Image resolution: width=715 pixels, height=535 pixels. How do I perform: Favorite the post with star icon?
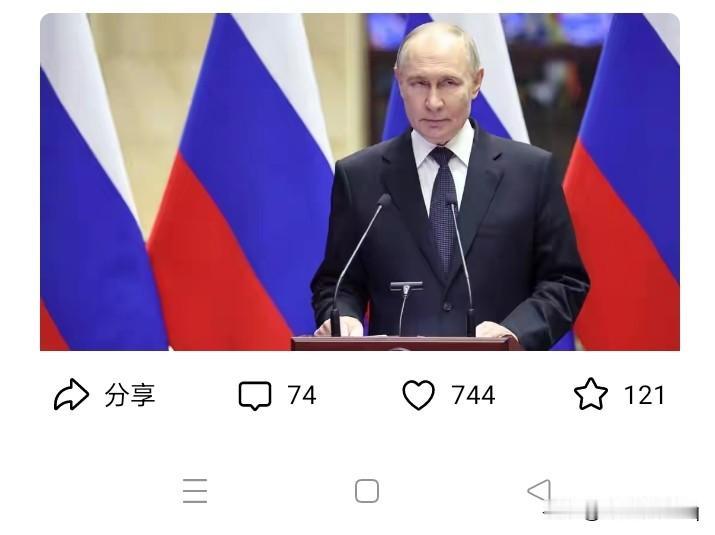click(591, 394)
